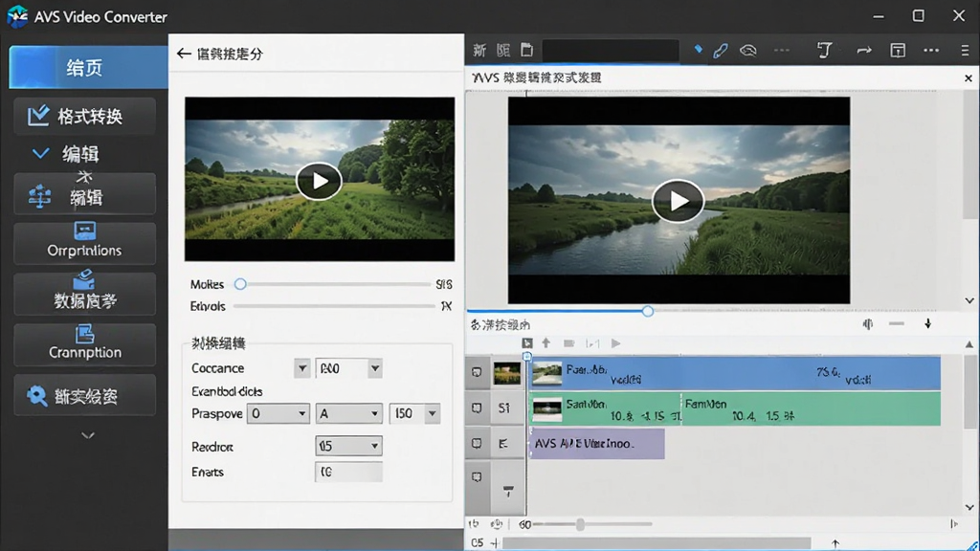Image resolution: width=980 pixels, height=551 pixels.
Task: Open the Praspove dropdown showing 0
Action: point(278,413)
